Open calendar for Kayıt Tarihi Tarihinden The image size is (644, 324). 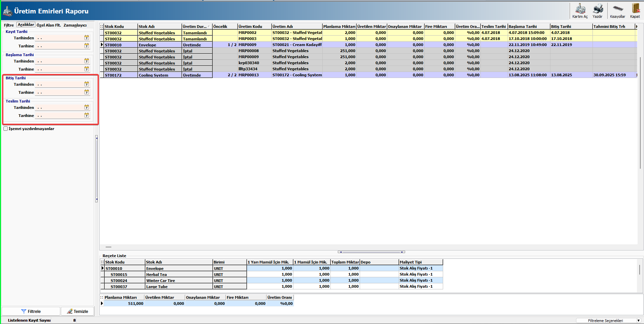[x=86, y=38]
